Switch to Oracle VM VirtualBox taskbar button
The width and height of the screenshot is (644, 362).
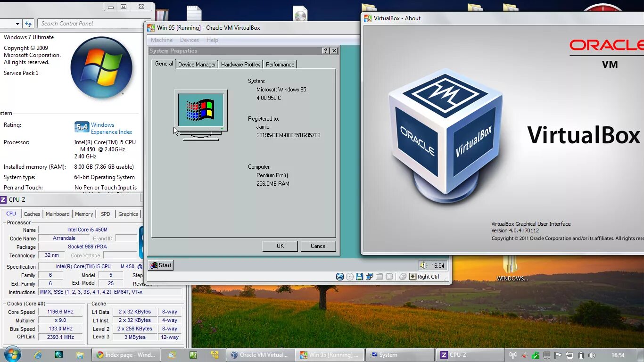[x=260, y=355]
